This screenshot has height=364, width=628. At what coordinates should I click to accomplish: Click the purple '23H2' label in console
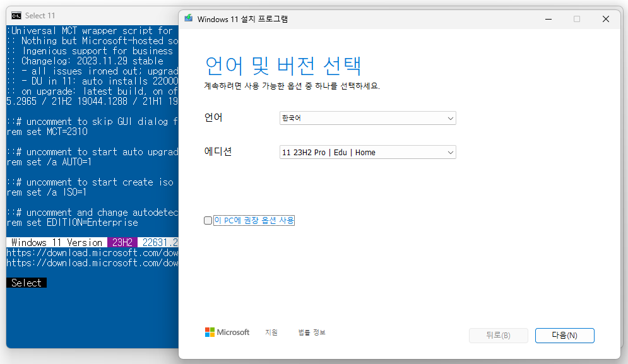coord(122,243)
